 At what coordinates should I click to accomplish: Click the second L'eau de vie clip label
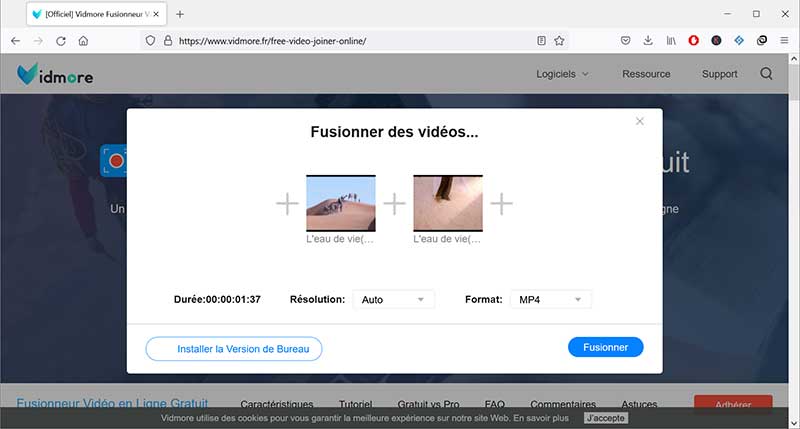[x=447, y=239]
